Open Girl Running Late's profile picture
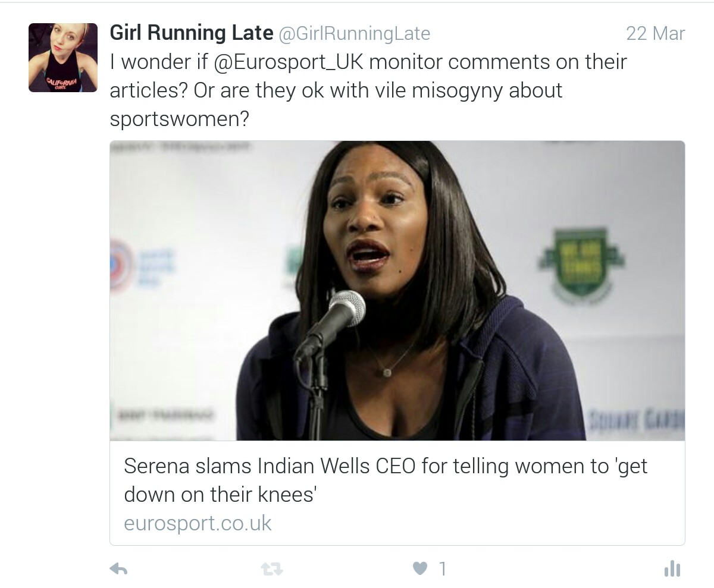The width and height of the screenshot is (714, 588). [x=63, y=58]
